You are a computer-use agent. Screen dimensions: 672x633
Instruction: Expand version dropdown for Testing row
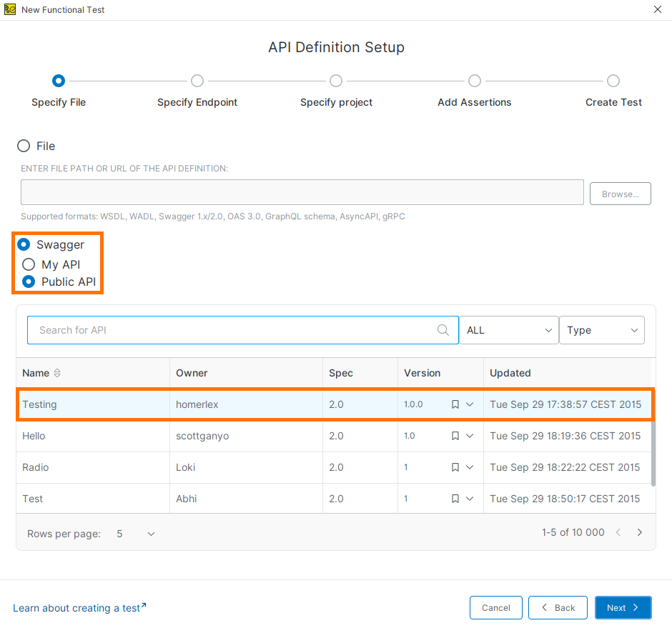pos(470,404)
